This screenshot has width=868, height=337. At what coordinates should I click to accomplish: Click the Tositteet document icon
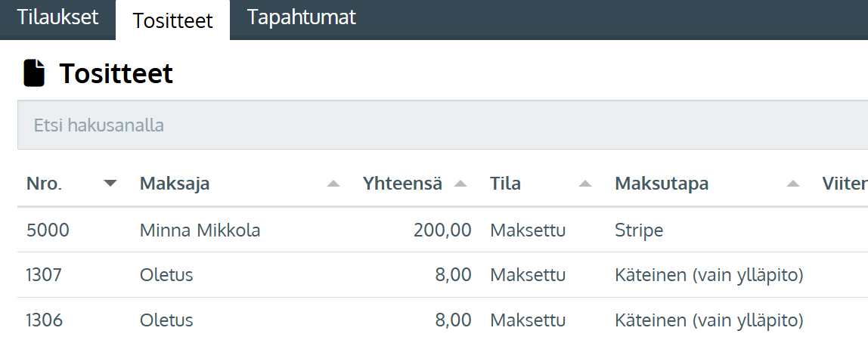coord(34,73)
